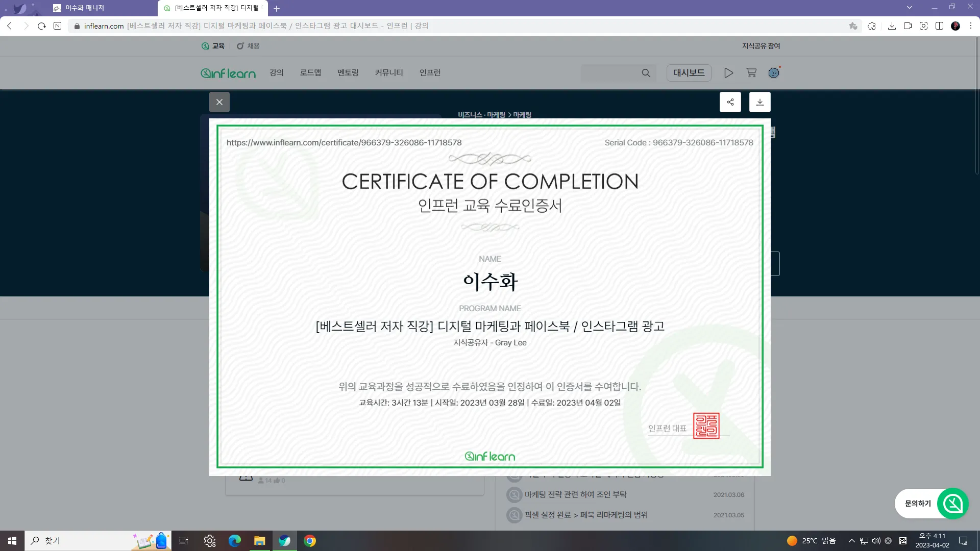980x551 pixels.
Task: Expand the tab search chevron
Action: click(910, 8)
